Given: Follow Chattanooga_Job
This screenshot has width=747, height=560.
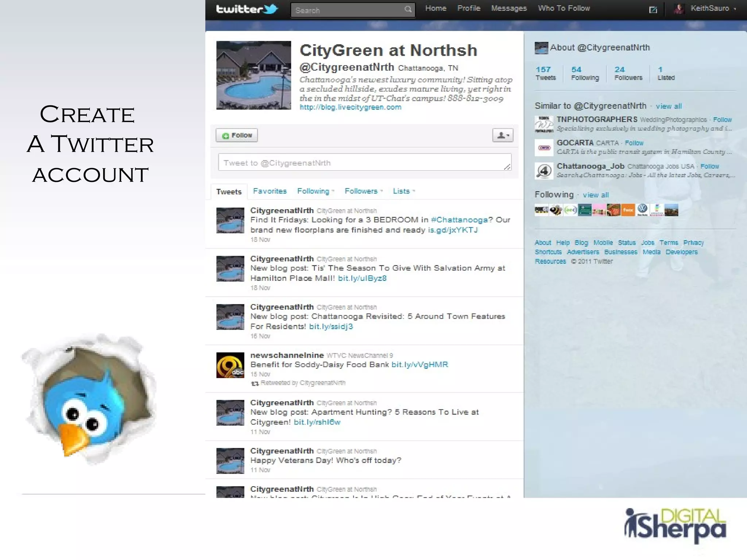Looking at the screenshot, I should 709,166.
